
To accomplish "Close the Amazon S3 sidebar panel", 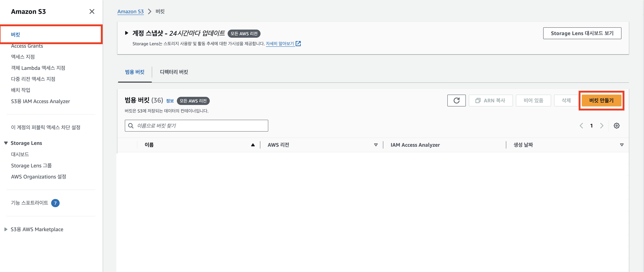I will [92, 11].
